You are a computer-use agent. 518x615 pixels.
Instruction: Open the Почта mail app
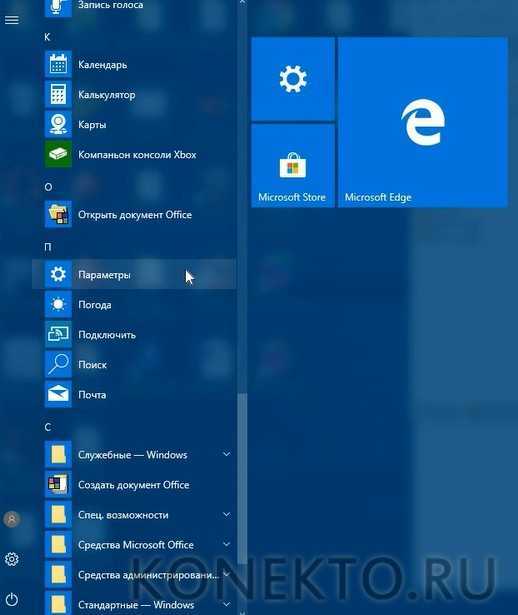coord(134,394)
